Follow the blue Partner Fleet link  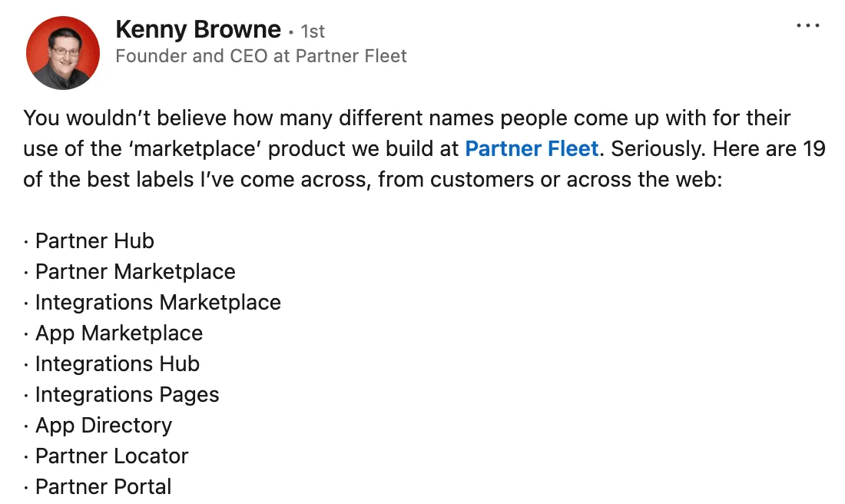[532, 149]
